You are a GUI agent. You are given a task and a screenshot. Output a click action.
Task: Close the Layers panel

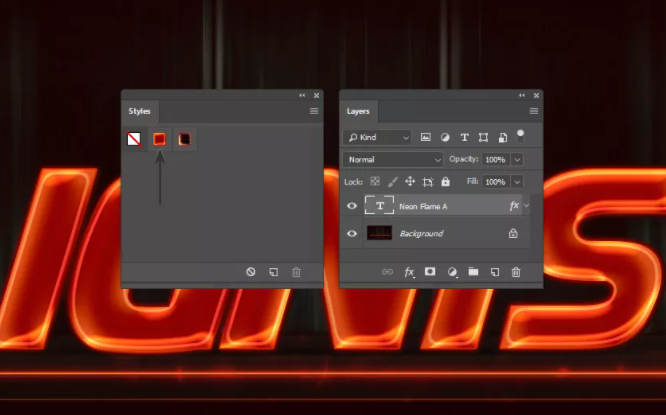[x=536, y=96]
